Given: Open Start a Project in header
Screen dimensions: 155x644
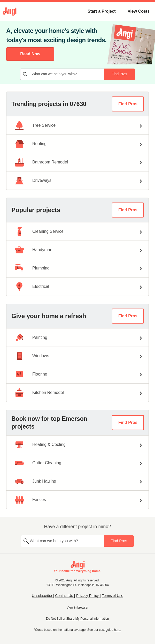Looking at the screenshot, I should [102, 11].
